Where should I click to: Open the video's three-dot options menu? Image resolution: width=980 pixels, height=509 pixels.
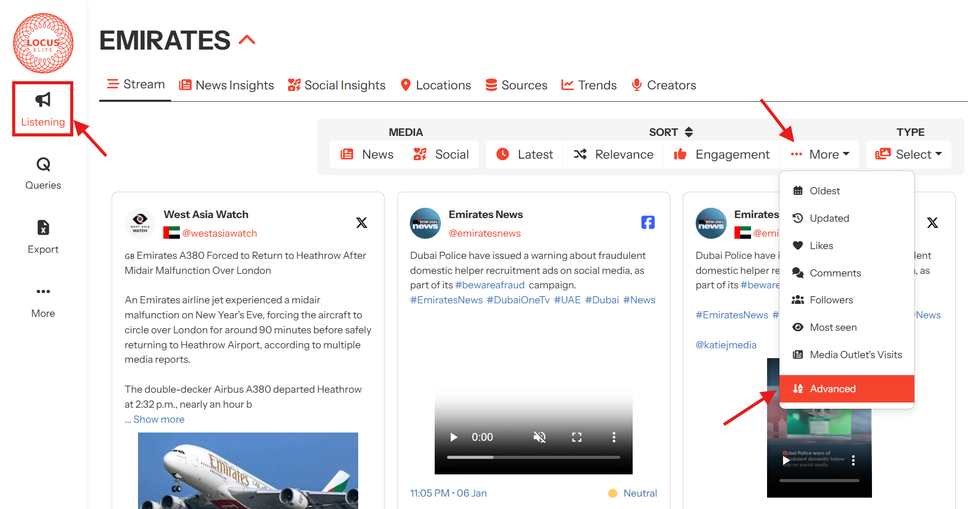614,438
